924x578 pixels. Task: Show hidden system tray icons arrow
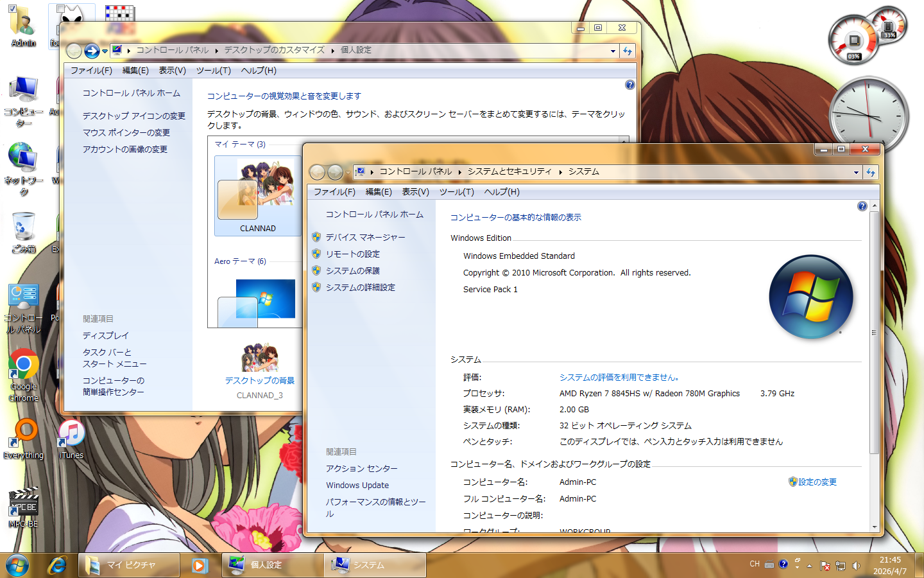809,566
